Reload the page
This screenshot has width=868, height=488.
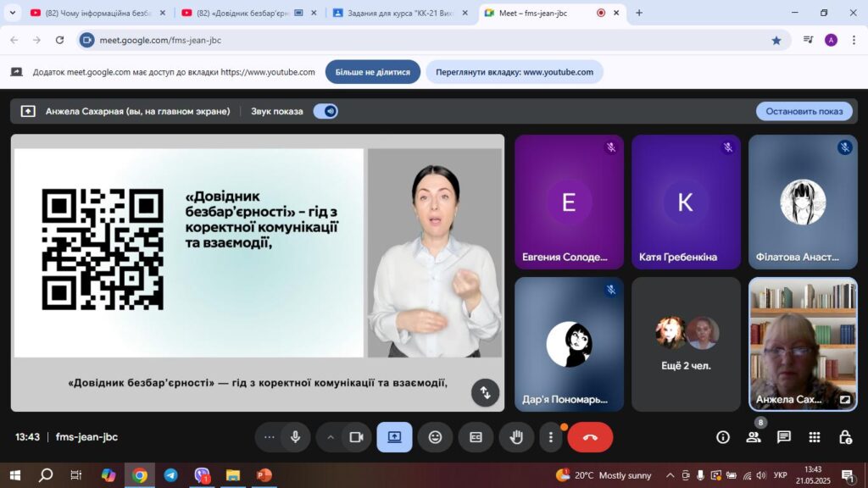tap(60, 40)
